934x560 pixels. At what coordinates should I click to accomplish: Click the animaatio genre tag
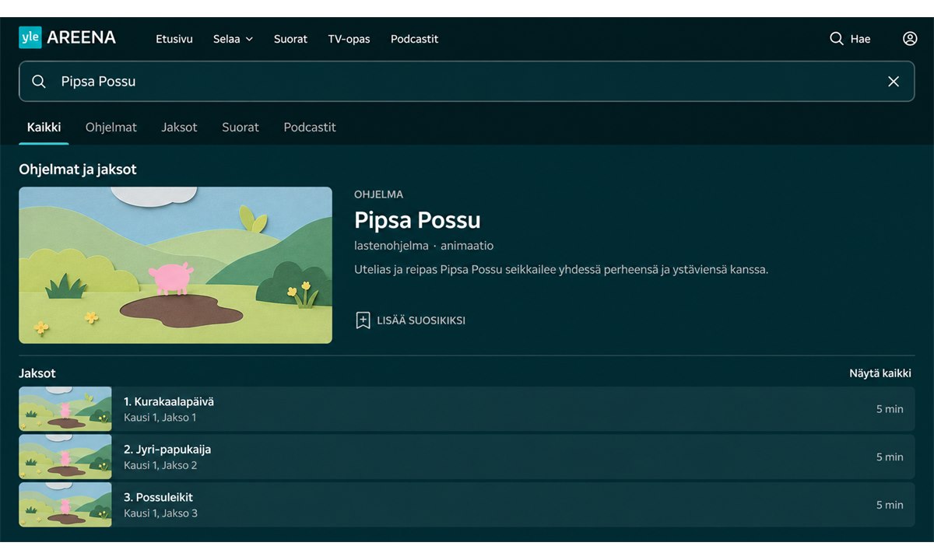(467, 246)
